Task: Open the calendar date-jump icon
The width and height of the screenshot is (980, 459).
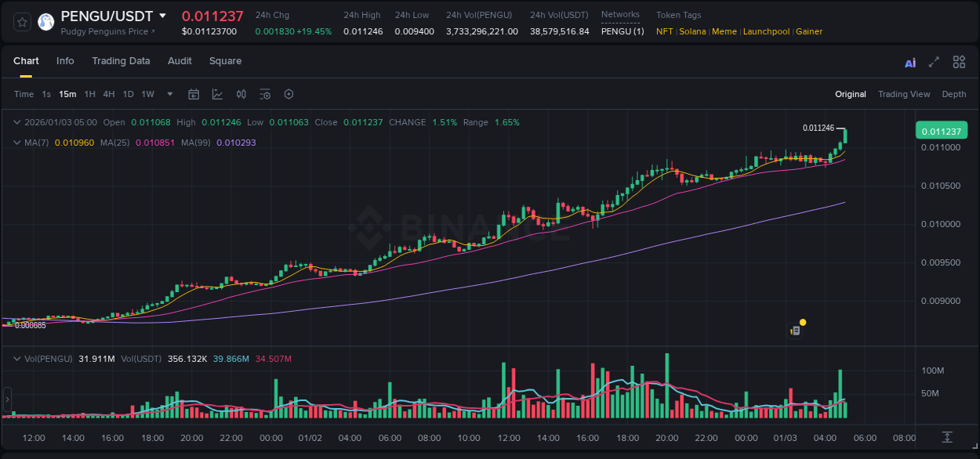Action: tap(194, 94)
